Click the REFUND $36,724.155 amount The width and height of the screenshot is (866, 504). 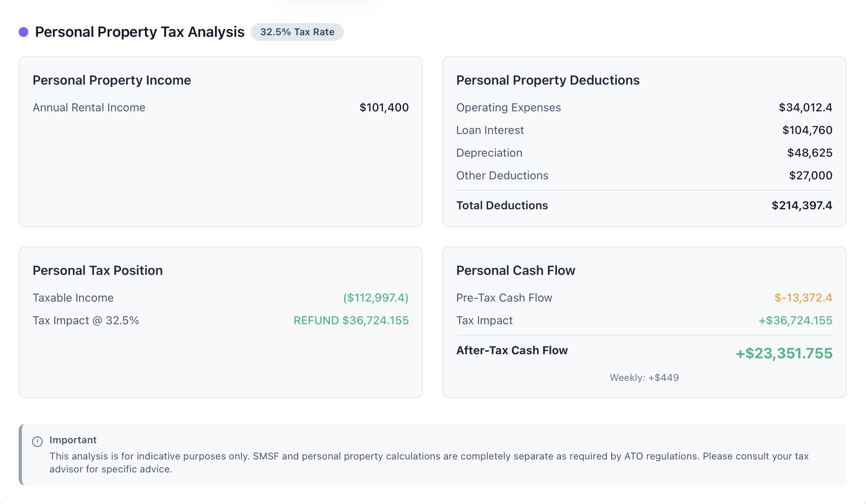pyautogui.click(x=351, y=320)
